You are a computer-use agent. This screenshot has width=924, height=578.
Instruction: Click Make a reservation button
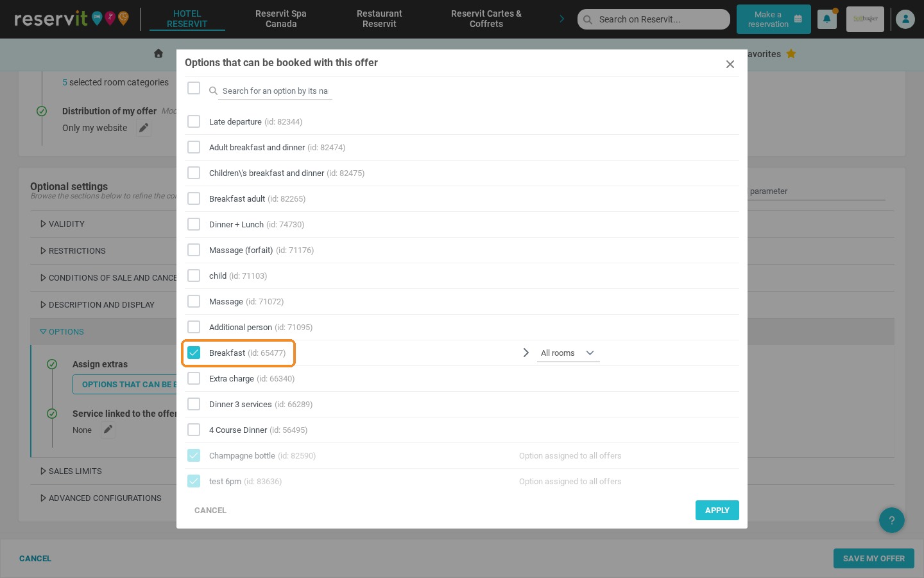point(774,19)
